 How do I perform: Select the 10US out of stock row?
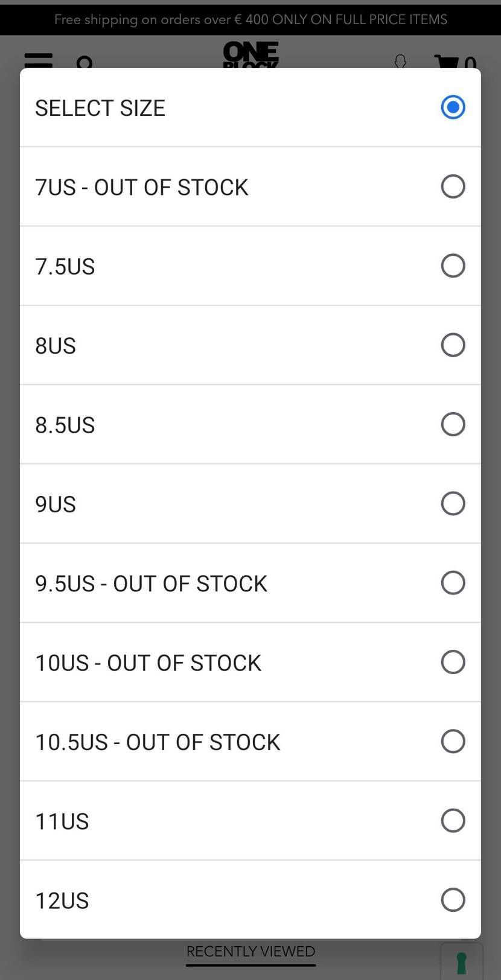[453, 662]
